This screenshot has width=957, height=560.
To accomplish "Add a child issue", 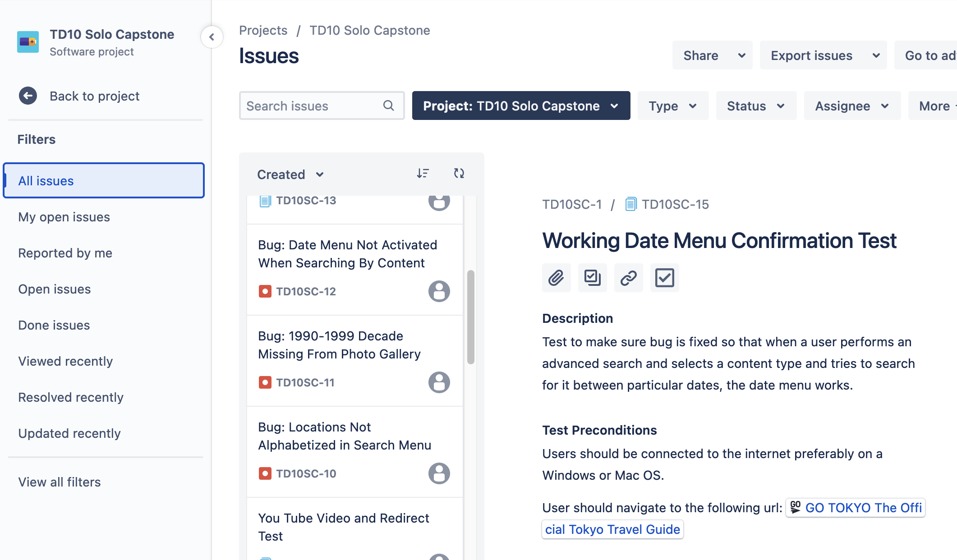I will (592, 278).
